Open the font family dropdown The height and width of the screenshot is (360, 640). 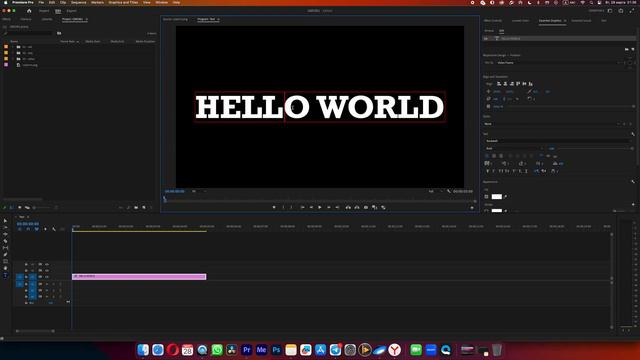tap(558, 141)
